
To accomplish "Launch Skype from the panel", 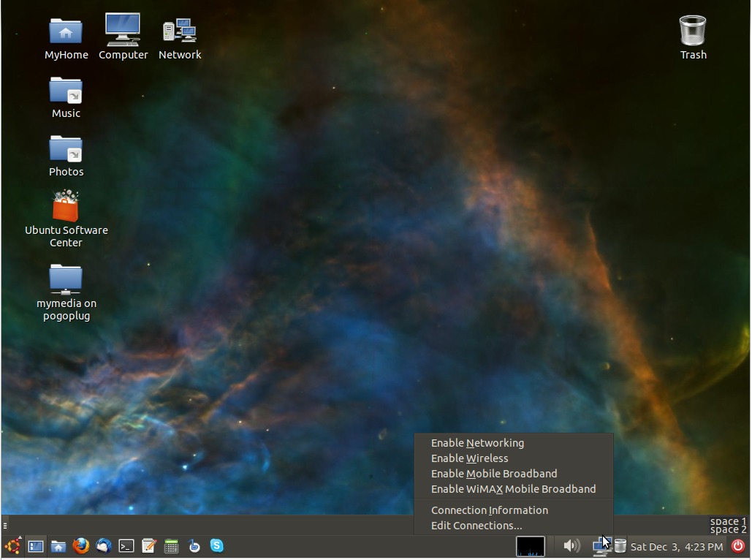I will pos(217,545).
